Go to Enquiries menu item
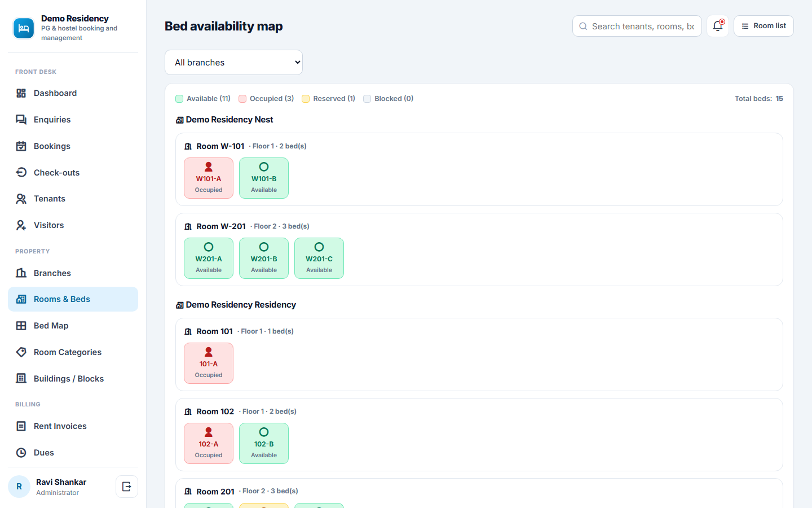 coord(73,120)
